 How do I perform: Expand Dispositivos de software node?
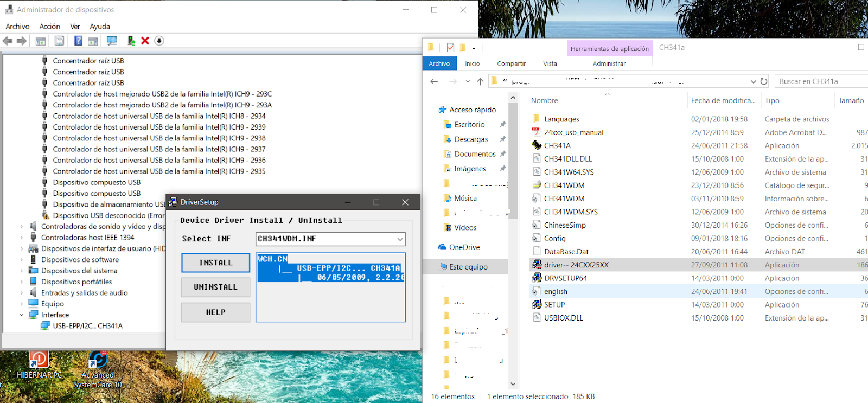coord(22,260)
